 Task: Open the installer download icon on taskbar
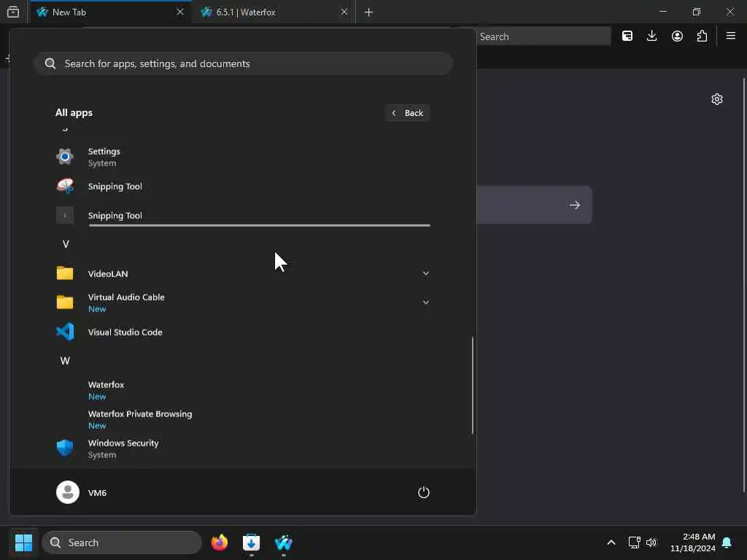coord(251,542)
